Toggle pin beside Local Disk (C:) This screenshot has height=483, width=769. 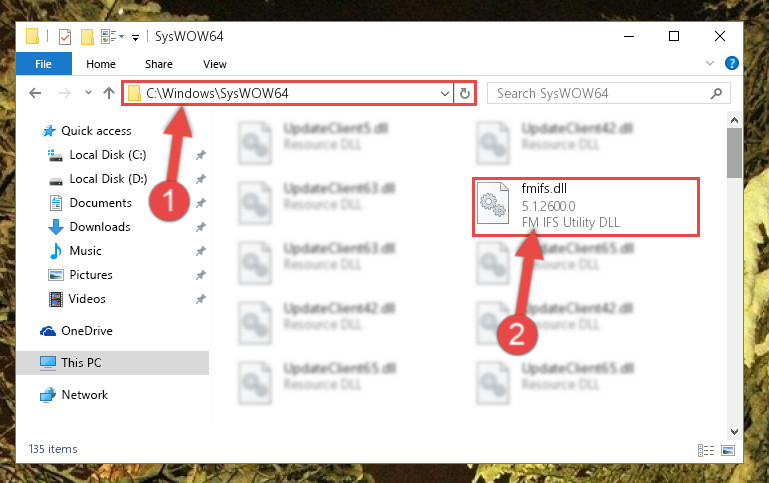pos(201,155)
